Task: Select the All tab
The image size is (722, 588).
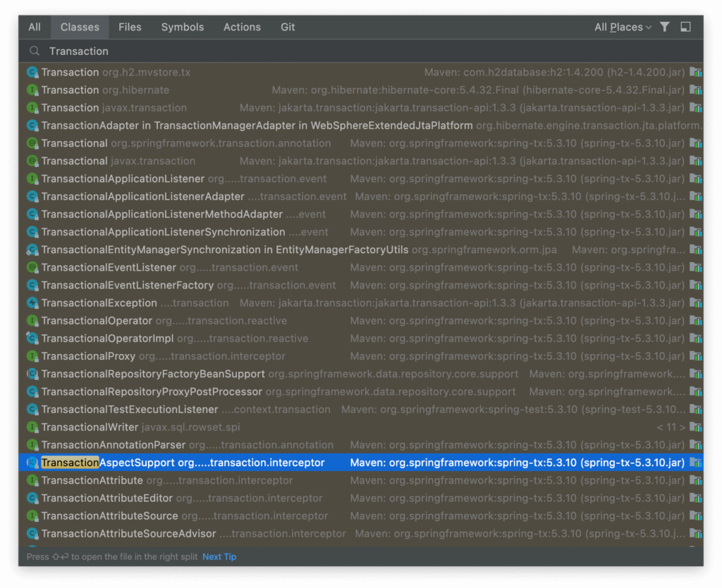Action: pos(35,27)
